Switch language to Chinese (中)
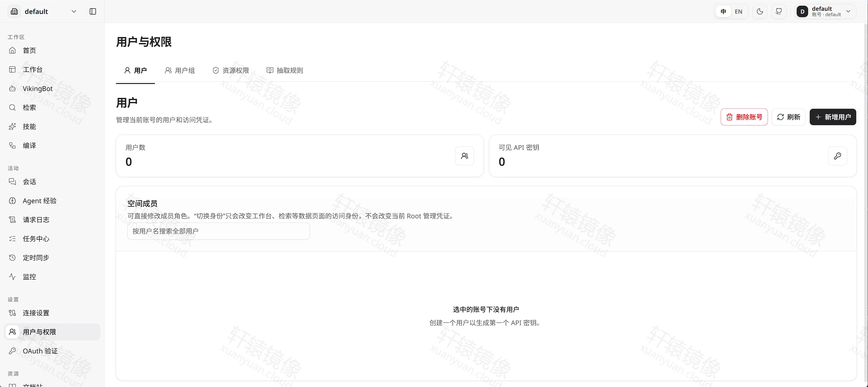This screenshot has width=868, height=387. click(723, 11)
